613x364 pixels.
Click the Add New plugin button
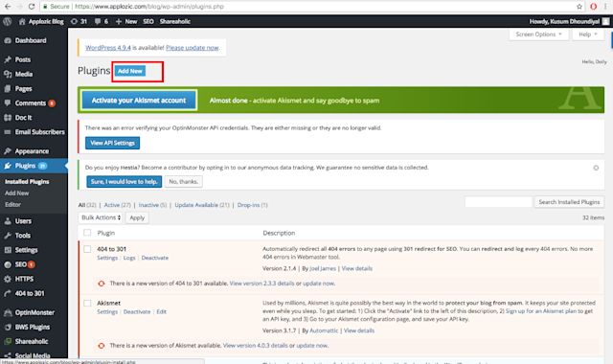tap(130, 71)
